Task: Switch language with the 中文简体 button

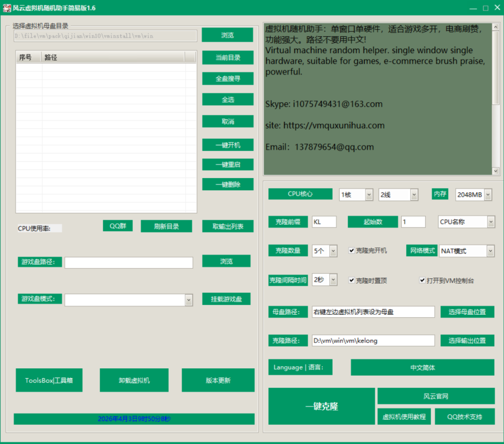Action: coord(422,367)
